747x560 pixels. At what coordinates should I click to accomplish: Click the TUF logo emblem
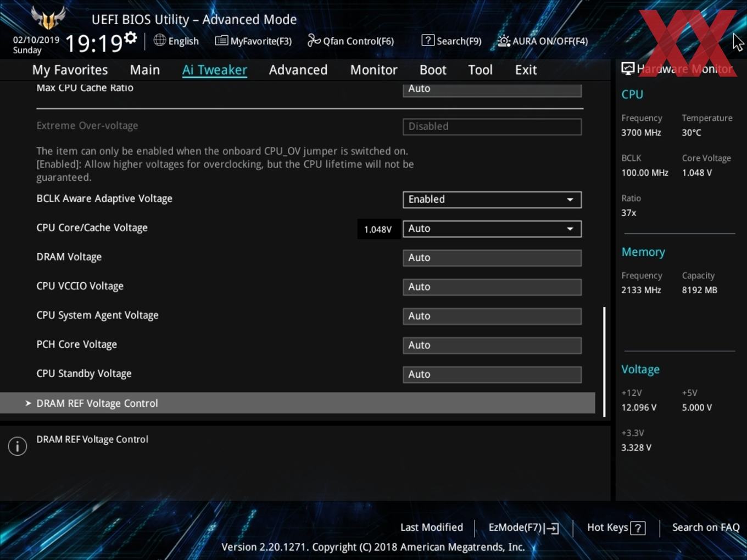pyautogui.click(x=48, y=18)
